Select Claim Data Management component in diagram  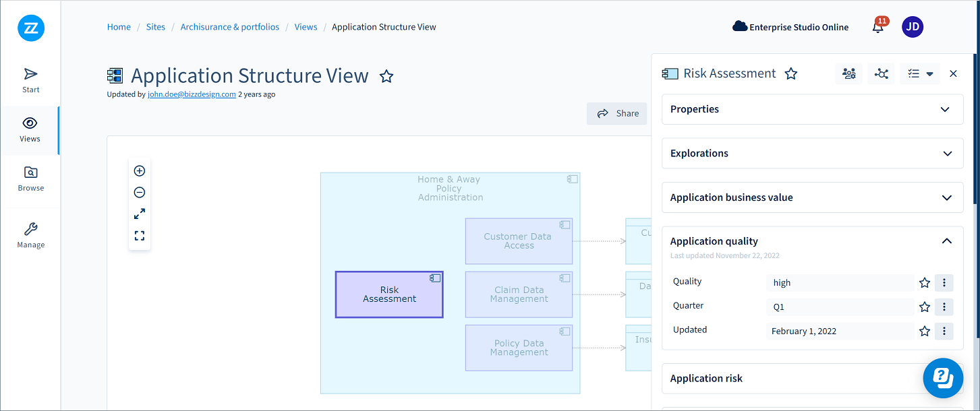click(519, 294)
